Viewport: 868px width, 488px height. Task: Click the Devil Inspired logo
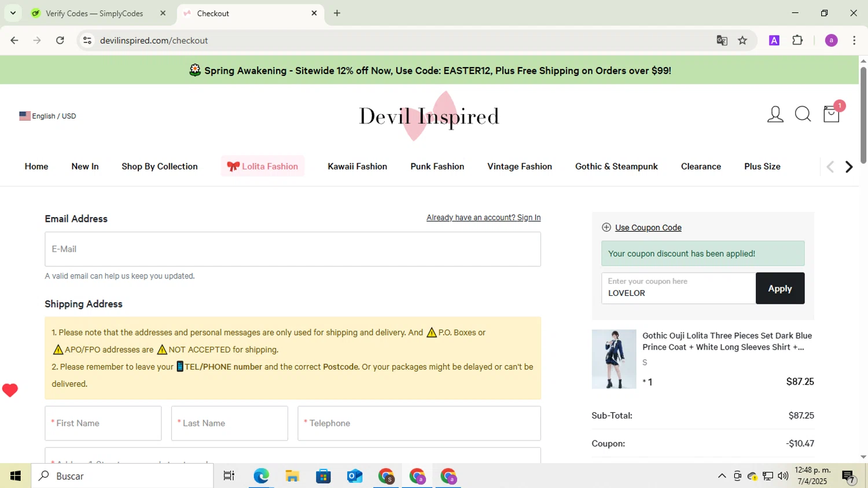click(429, 116)
